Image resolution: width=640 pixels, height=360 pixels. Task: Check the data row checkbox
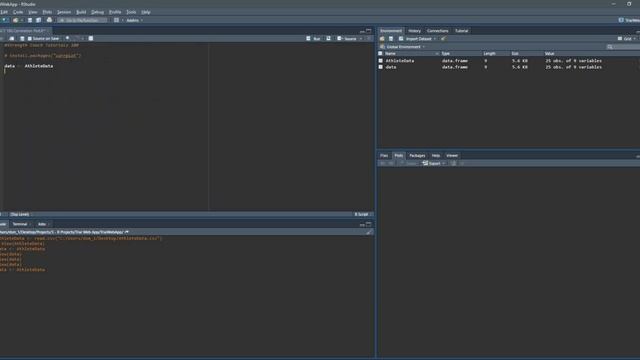click(x=381, y=67)
